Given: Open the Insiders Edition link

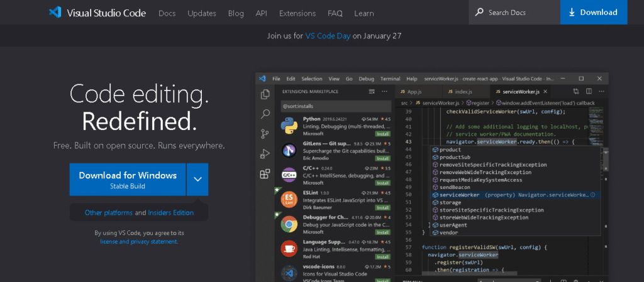Looking at the screenshot, I should [171, 213].
